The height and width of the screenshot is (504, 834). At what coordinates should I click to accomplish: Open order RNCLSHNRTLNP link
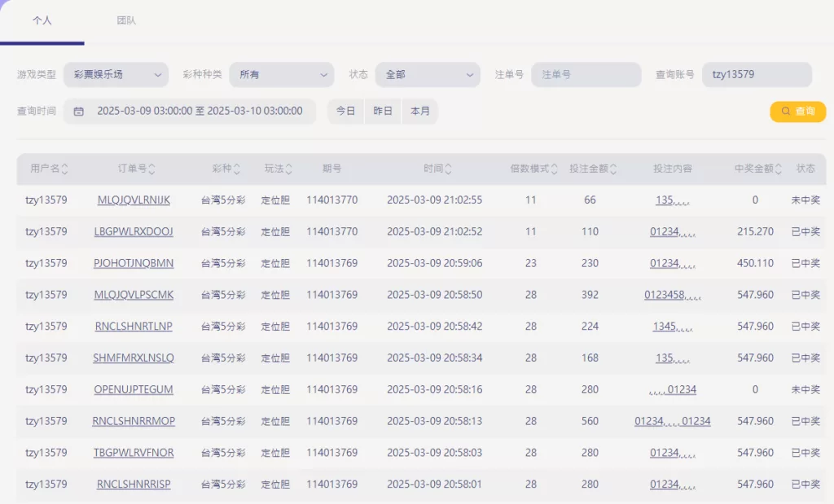tap(134, 326)
